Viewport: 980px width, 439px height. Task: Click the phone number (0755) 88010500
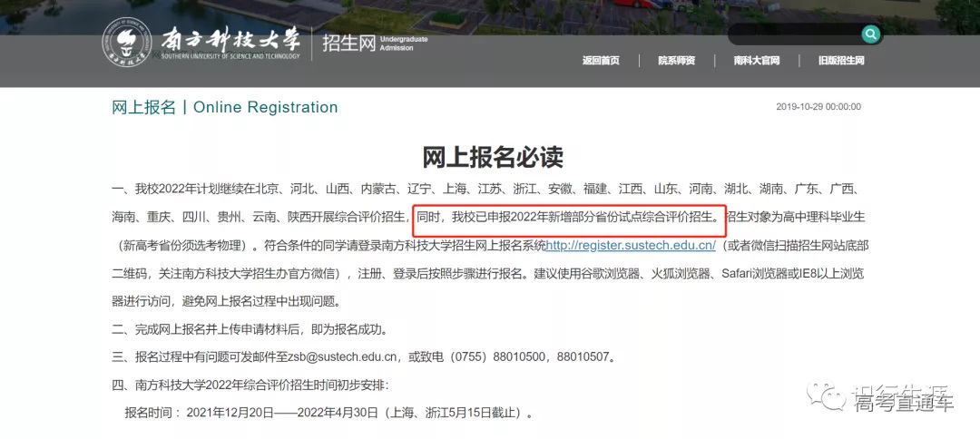497,357
